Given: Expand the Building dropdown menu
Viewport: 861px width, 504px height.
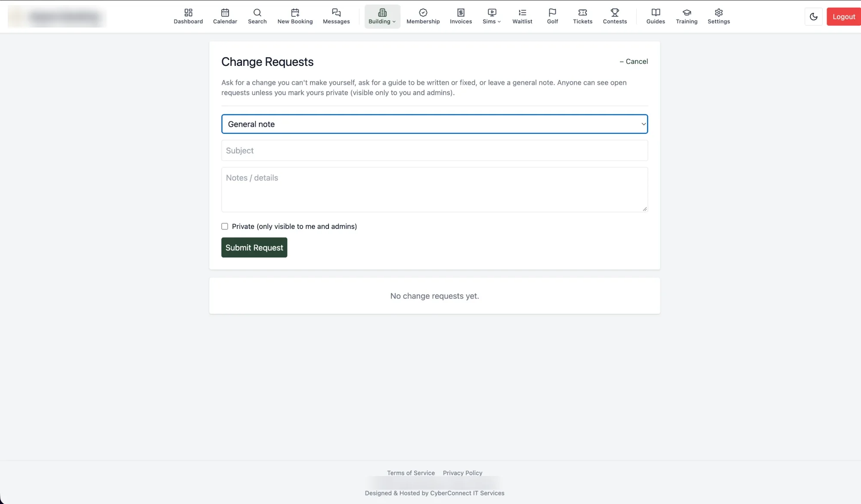Looking at the screenshot, I should [x=382, y=16].
